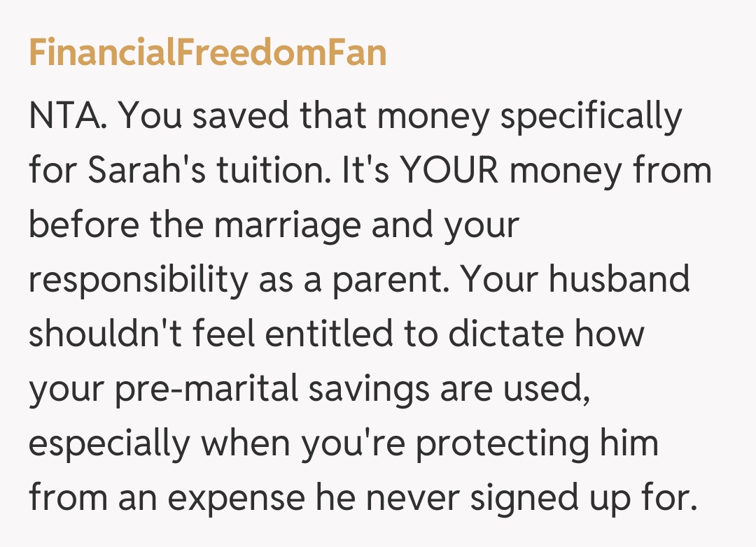Open the FinancialFreedomFan user profile
Viewport: 756px width, 547px height.
tap(207, 52)
